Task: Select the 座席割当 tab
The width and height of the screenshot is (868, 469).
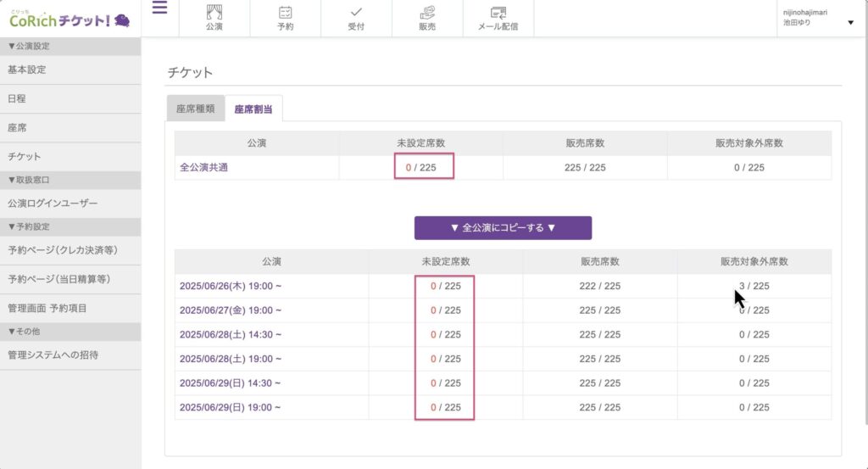Action: (x=253, y=109)
